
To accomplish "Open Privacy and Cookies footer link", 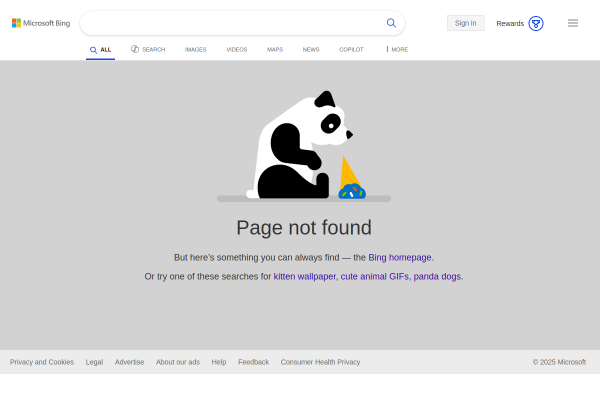I will 42,362.
